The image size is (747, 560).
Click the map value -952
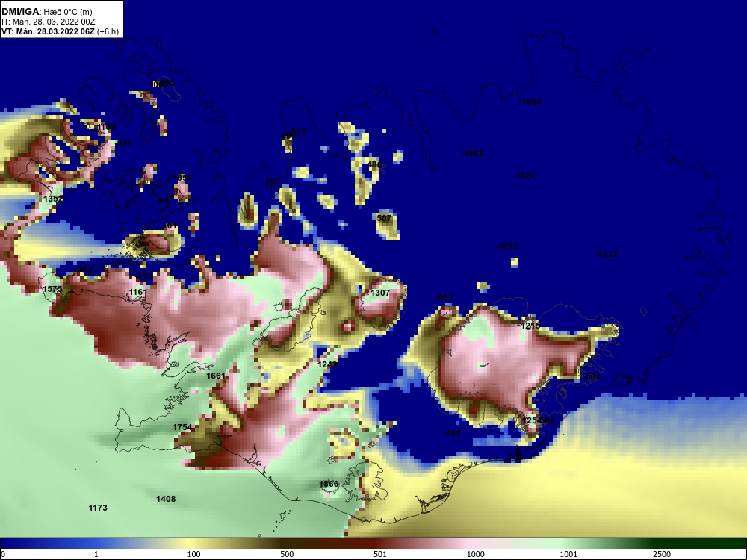444,297
